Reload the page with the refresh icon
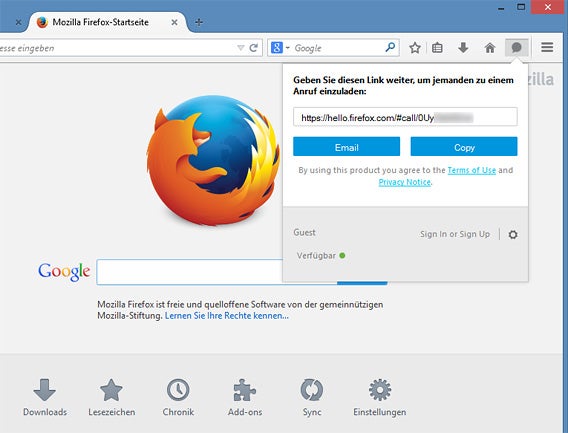 pos(254,47)
